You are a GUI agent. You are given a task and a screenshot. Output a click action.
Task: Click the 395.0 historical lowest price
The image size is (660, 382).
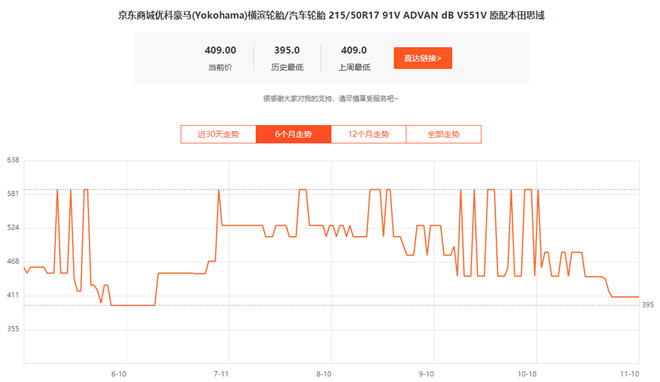[x=287, y=50]
